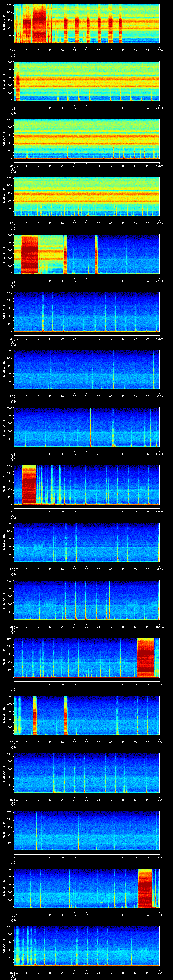Click the spectrogram panel starting at 2:56:00
The image size is (173, 980).
pyautogui.click(x=87, y=427)
